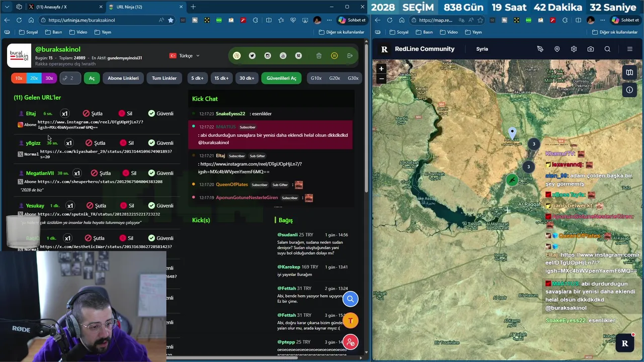
Task: Pause incoming URLs with the yellow pause icon
Action: 334,56
